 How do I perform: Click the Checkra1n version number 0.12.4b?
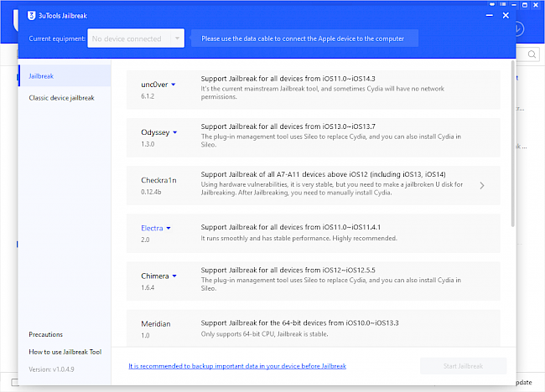151,192
